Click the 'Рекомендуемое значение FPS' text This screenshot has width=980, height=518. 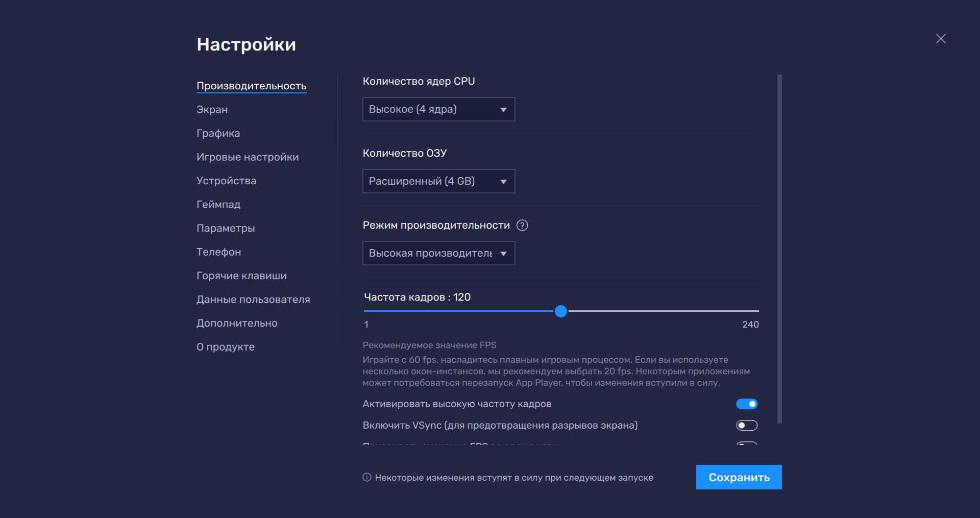(429, 346)
